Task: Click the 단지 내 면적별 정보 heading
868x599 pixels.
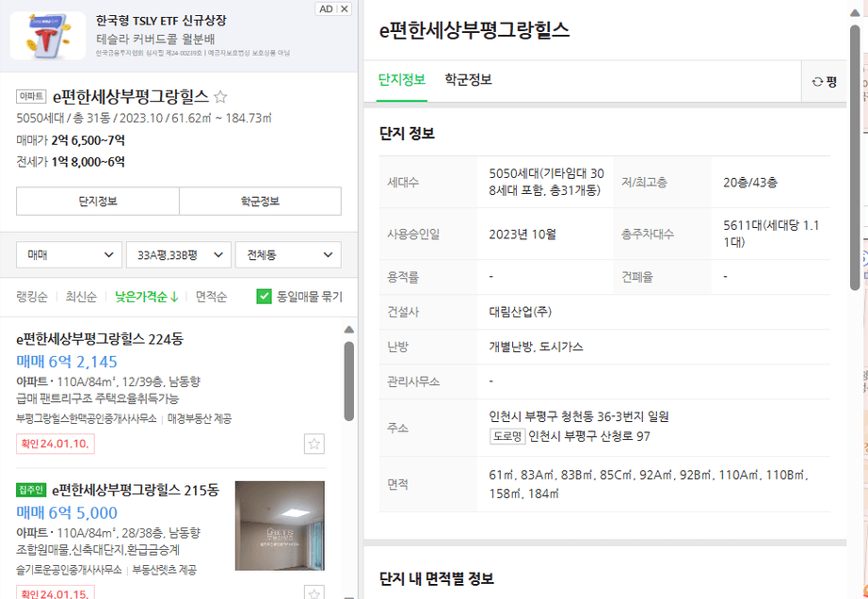Action: pos(437,578)
